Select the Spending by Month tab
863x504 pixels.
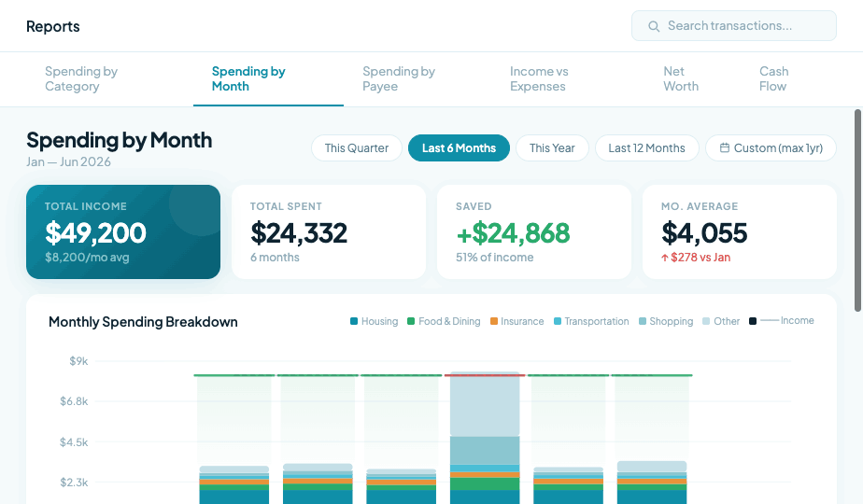[268, 78]
